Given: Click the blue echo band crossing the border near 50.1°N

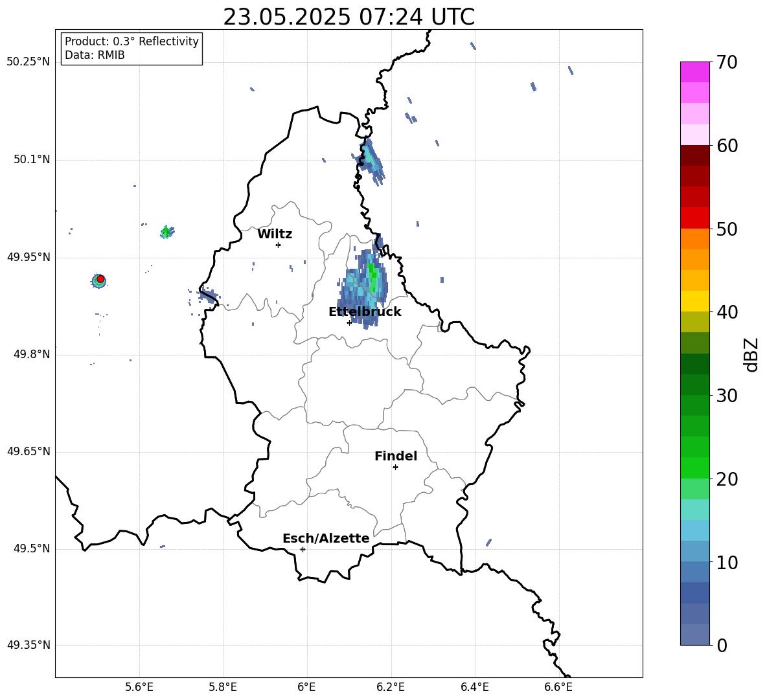Looking at the screenshot, I should point(371,161).
